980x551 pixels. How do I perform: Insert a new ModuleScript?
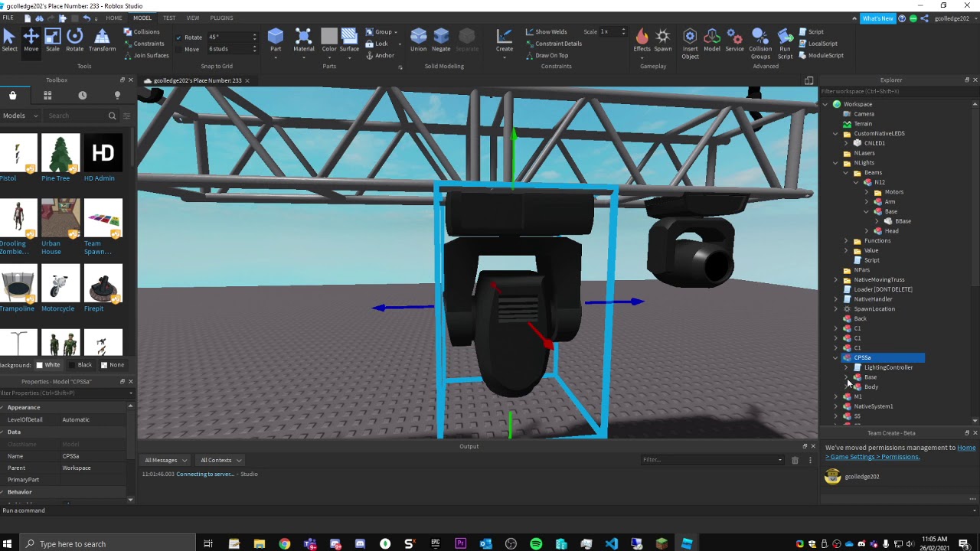click(821, 55)
